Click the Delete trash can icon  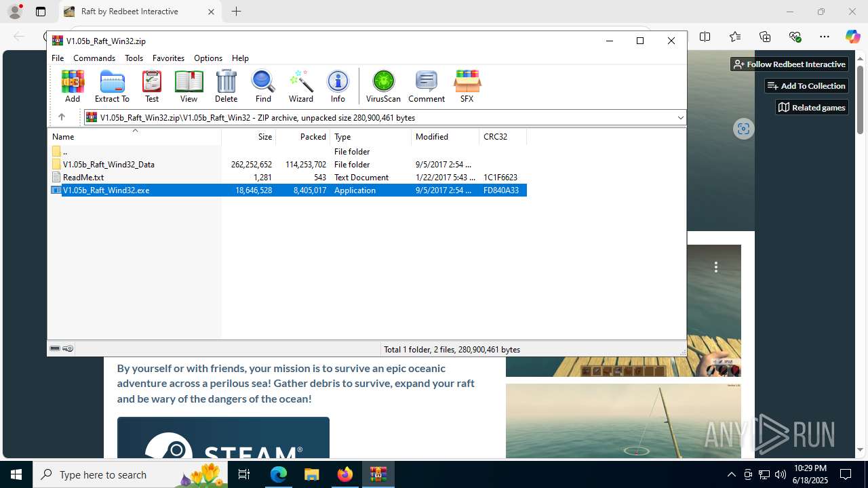coord(226,86)
